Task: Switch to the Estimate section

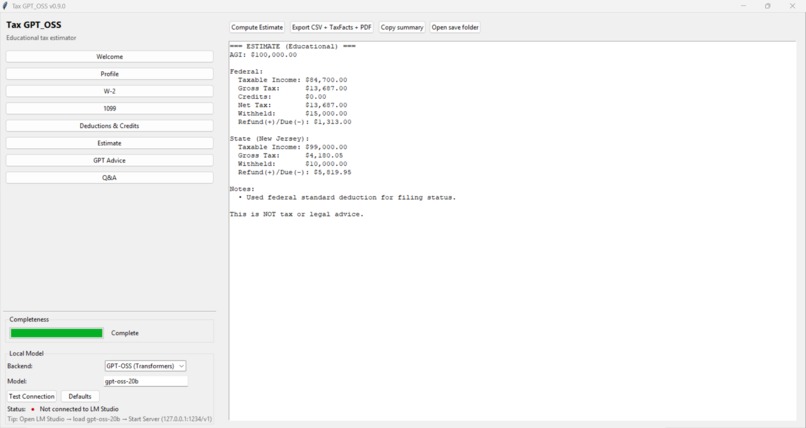Action: pos(109,143)
